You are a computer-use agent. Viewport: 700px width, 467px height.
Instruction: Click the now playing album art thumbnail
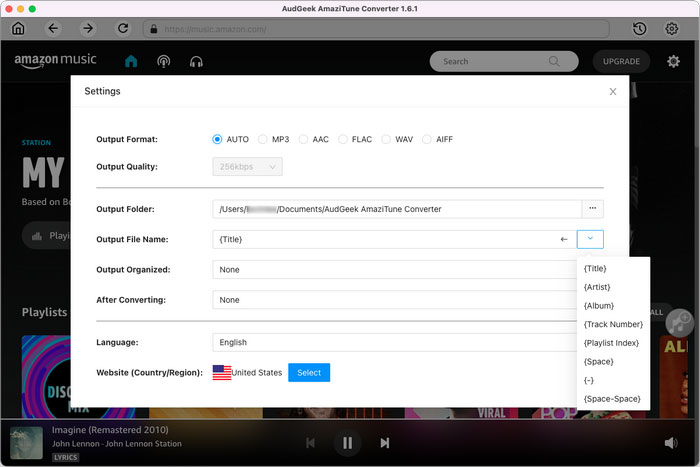point(26,442)
